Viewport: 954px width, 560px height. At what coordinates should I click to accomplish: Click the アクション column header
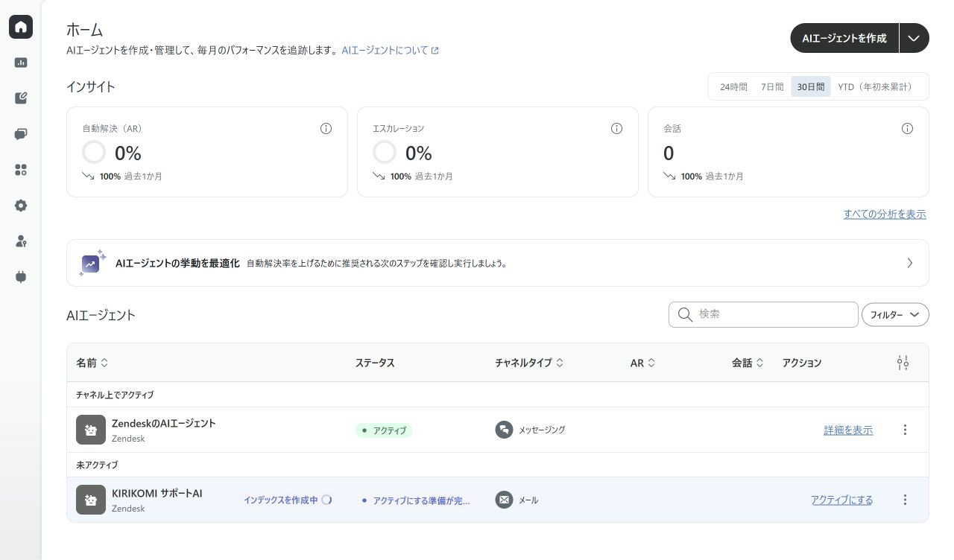click(801, 363)
